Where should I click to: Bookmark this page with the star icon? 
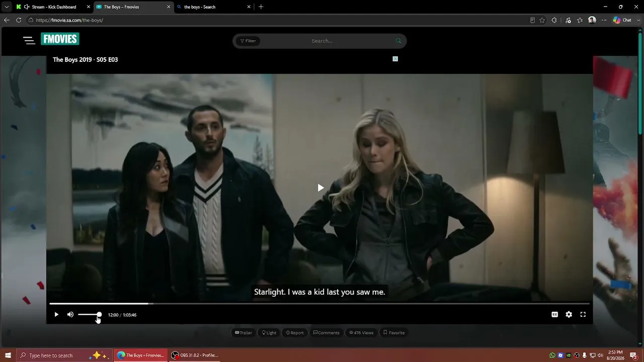542,20
